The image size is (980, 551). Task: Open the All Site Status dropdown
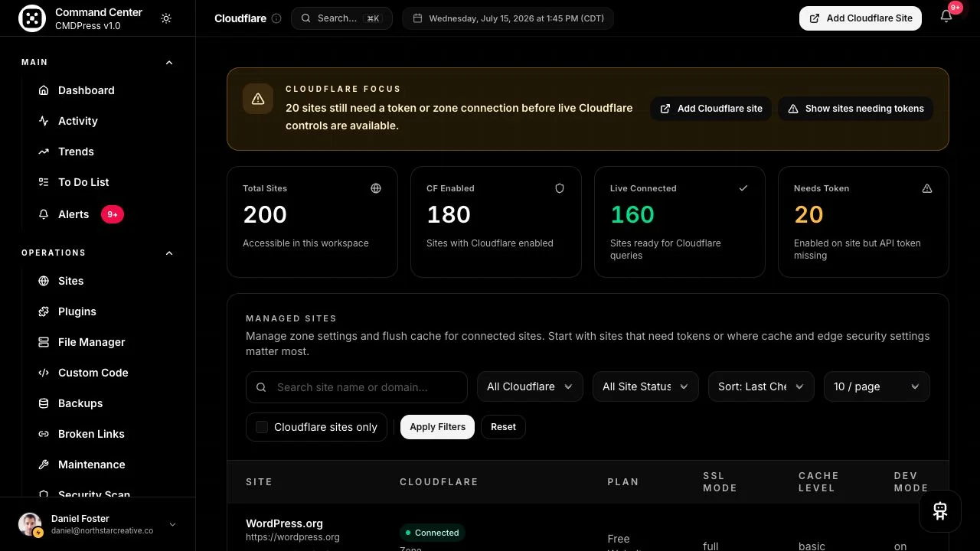pos(645,386)
